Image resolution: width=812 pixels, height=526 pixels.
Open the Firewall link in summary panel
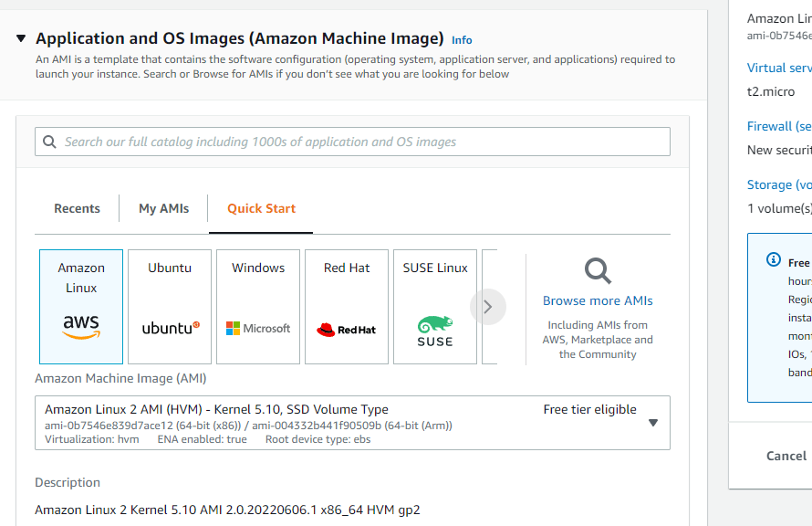point(779,126)
